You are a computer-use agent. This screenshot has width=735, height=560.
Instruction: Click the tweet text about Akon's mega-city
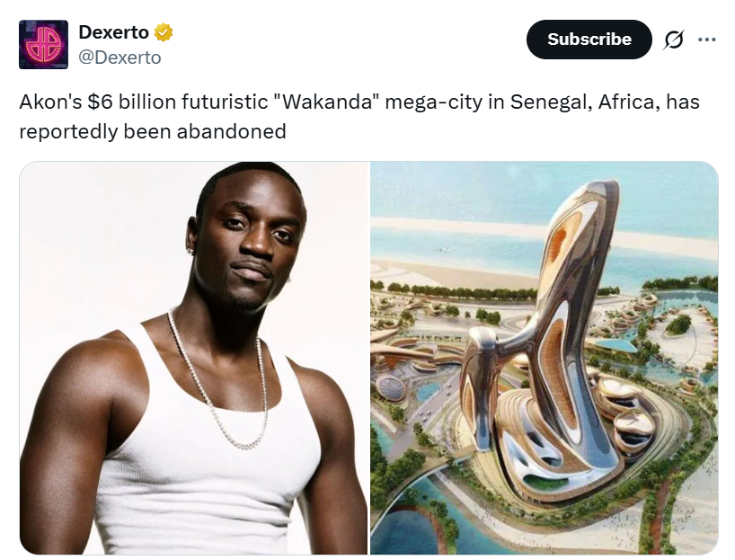(359, 116)
